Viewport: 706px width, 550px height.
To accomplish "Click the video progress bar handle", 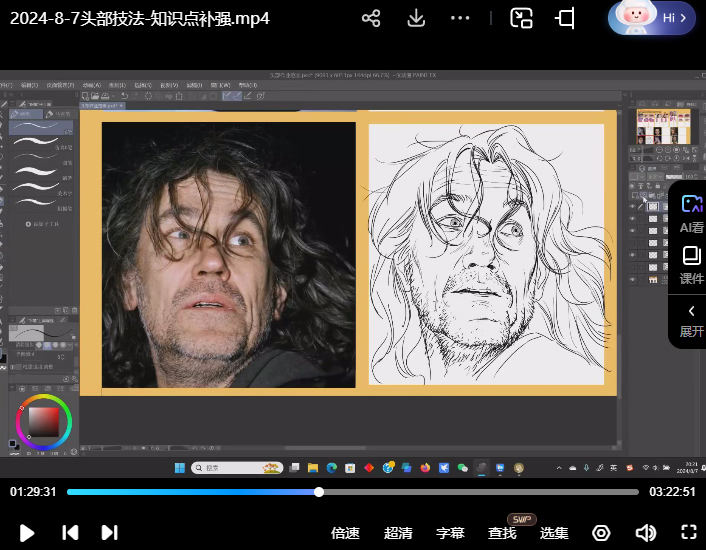I will 319,492.
